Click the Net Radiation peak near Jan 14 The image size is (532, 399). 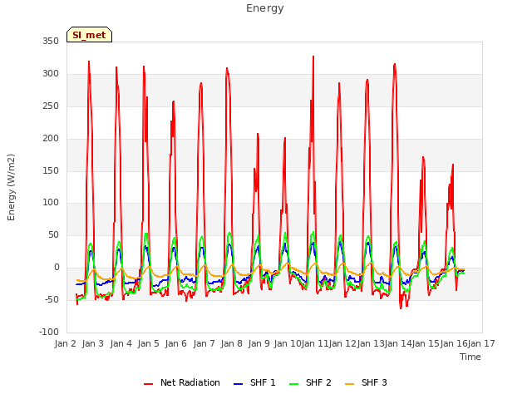click(395, 64)
